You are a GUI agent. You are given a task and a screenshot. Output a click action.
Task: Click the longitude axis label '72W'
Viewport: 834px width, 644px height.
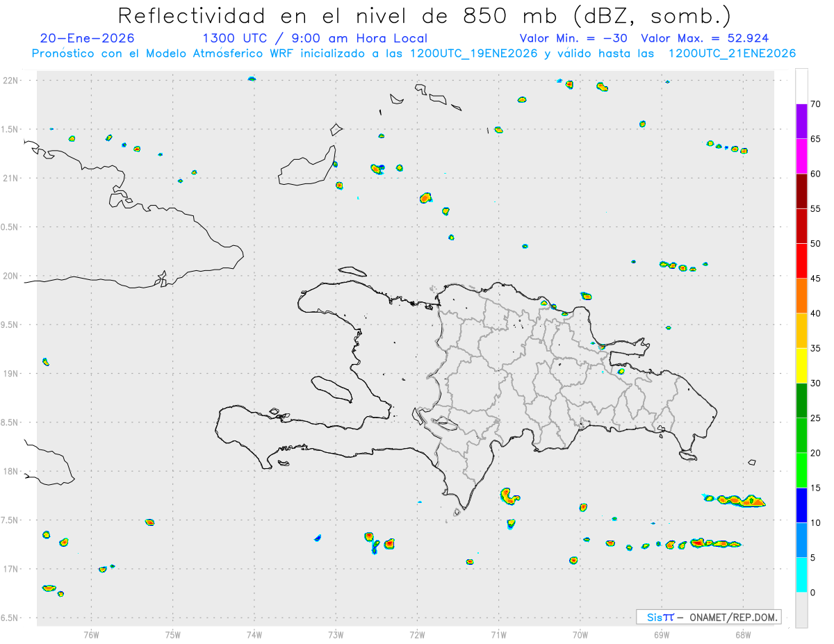tap(417, 634)
